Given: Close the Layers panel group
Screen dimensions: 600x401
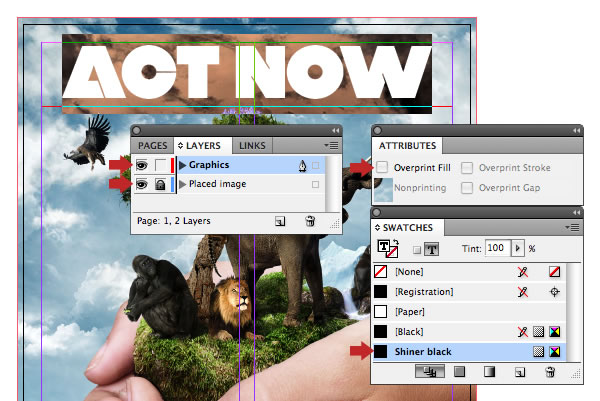Looking at the screenshot, I should click(137, 130).
